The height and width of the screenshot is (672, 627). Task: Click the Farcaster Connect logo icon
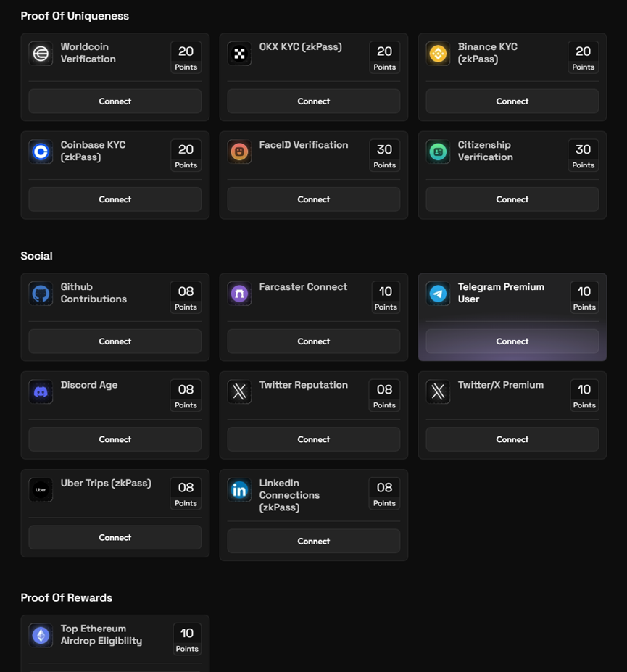pos(239,294)
